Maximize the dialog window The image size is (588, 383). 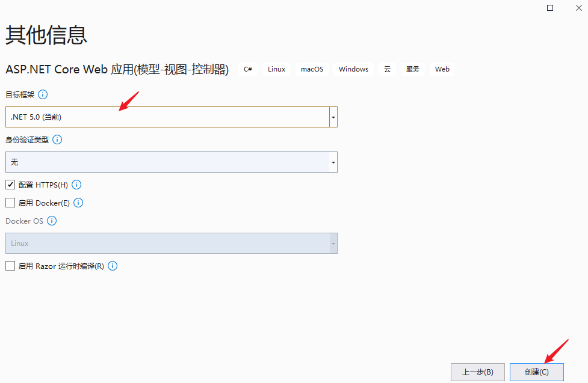tap(550, 8)
